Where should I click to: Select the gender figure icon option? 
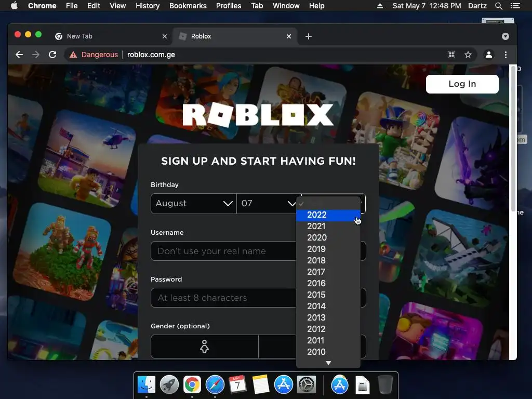coord(204,347)
